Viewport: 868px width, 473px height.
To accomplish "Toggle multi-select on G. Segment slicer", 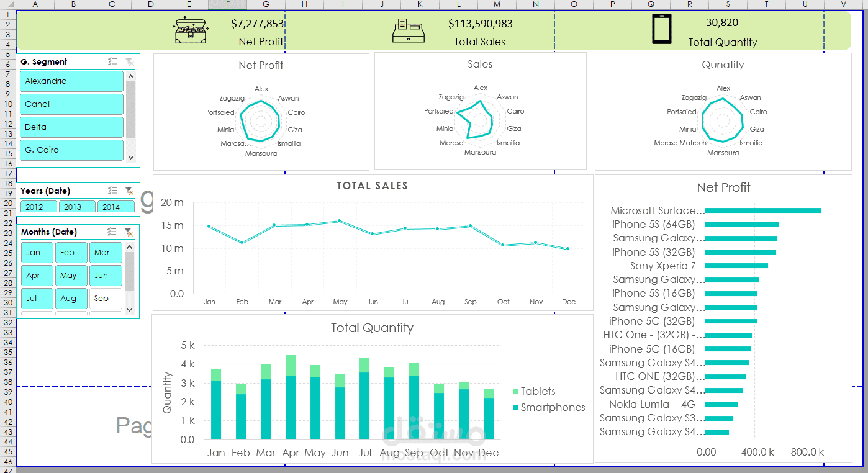I will click(x=112, y=61).
